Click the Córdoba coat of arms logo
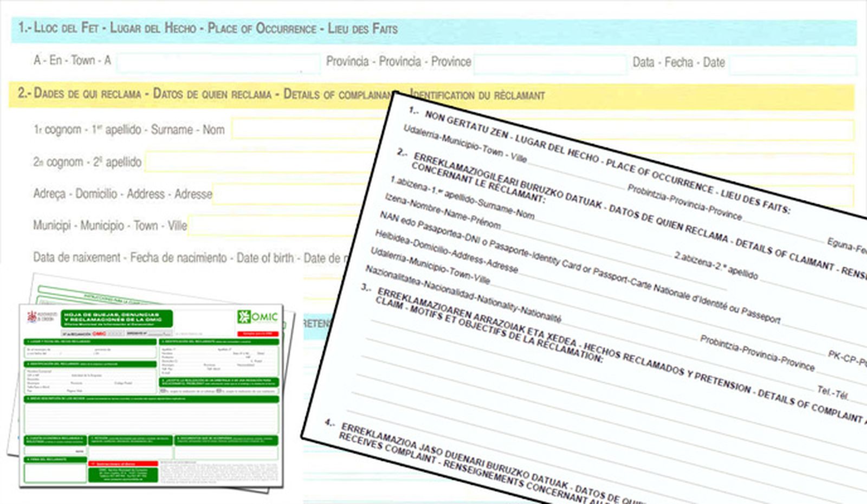Viewport: 867px width, 504px height. point(32,317)
